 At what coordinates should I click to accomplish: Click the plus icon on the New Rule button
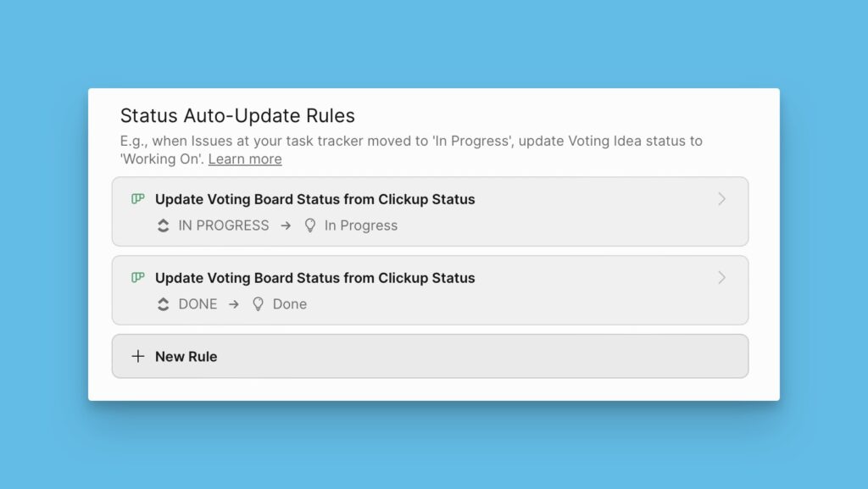[x=138, y=356]
